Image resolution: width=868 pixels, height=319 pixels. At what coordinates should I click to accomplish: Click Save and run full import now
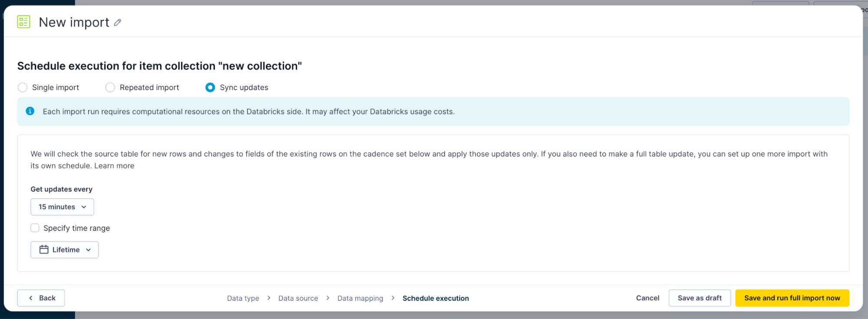coord(792,298)
